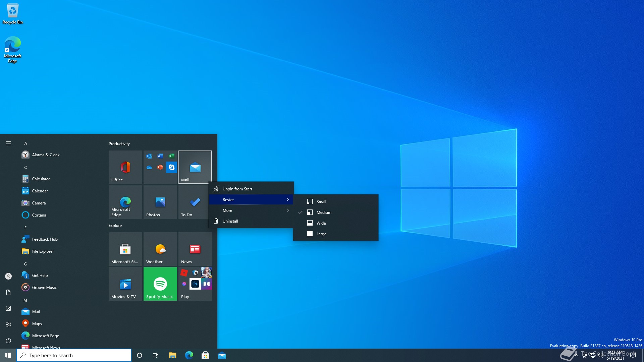Select Wide tile size

pyautogui.click(x=336, y=223)
